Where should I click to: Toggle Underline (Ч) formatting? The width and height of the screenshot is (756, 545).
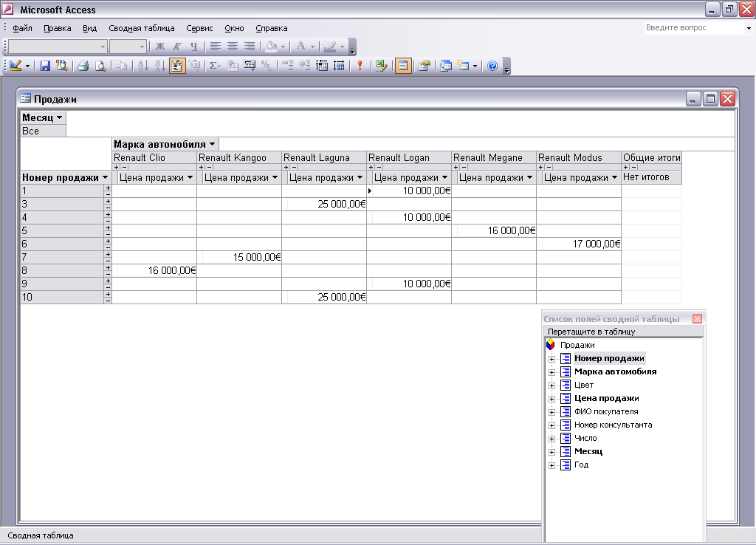(x=194, y=47)
